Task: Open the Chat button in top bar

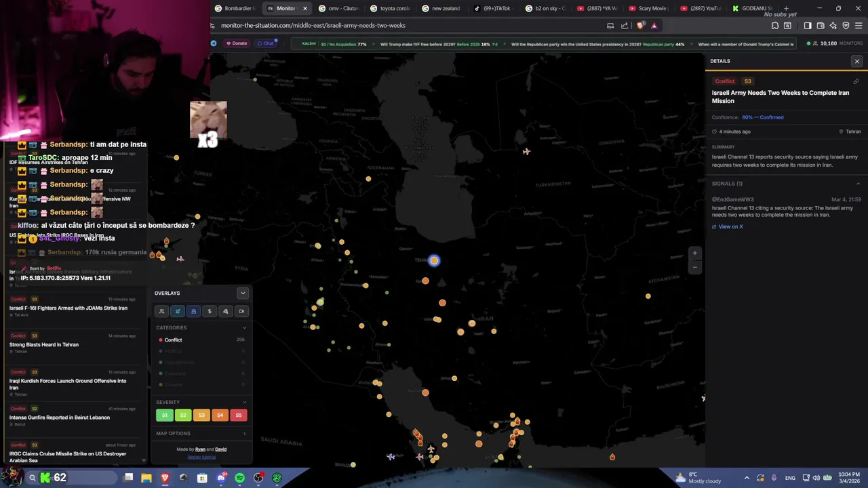Action: coord(265,43)
